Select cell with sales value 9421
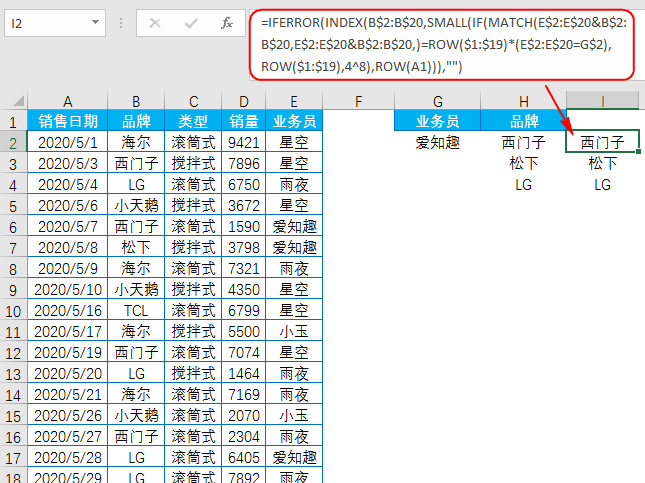 (244, 142)
